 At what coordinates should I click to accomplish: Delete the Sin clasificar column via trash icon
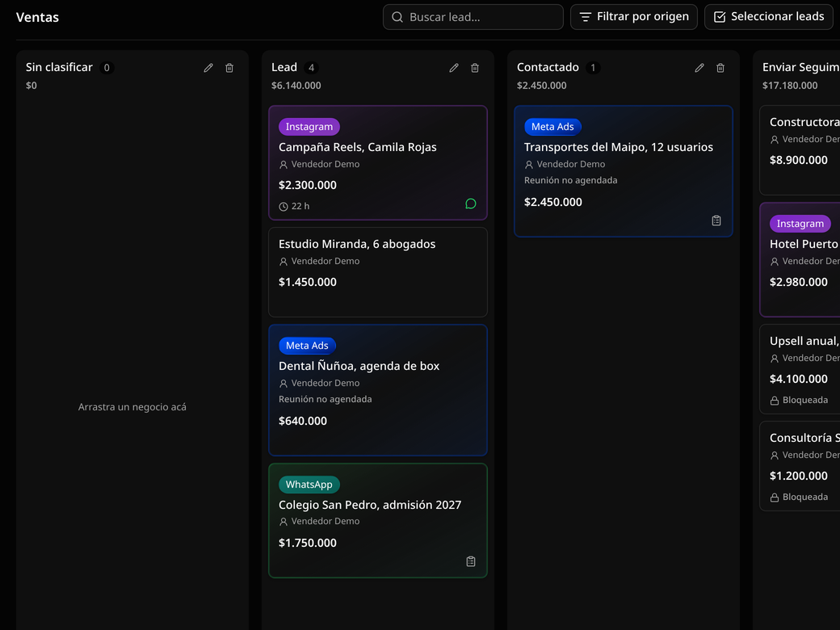tap(229, 68)
